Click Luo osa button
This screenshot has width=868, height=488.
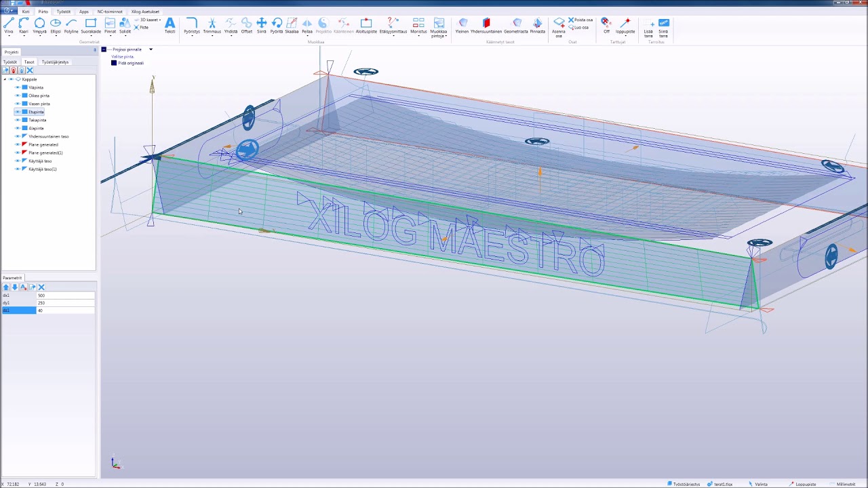[578, 27]
